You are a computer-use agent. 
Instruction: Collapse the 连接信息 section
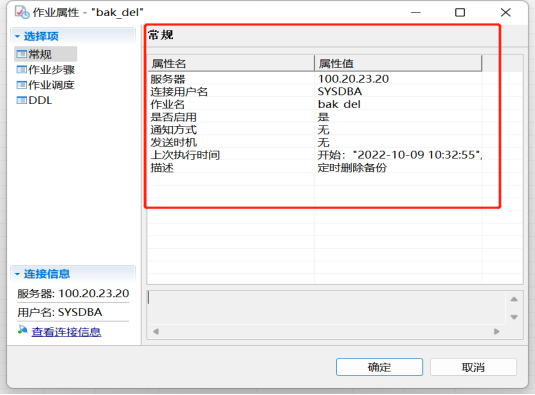[x=17, y=274]
